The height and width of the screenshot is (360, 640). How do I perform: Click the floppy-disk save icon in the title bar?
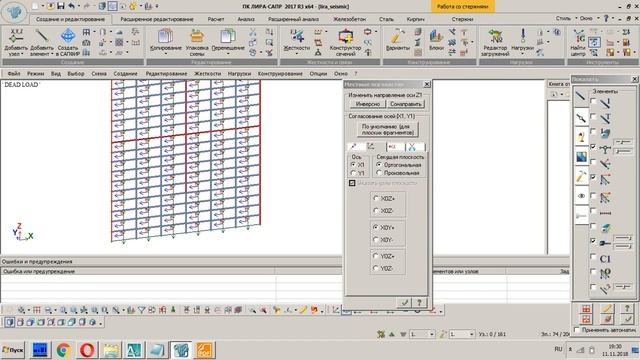[61, 6]
